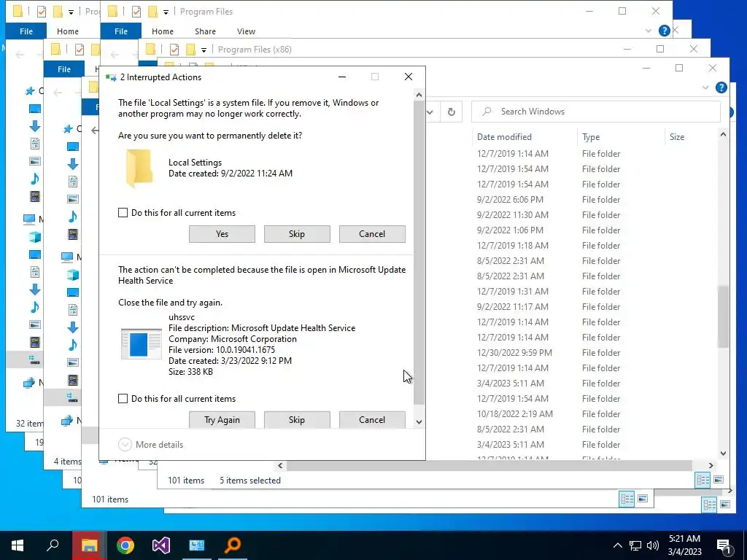Switch to large icons view in front Windows window
The width and height of the screenshot is (747, 560).
pos(719,480)
